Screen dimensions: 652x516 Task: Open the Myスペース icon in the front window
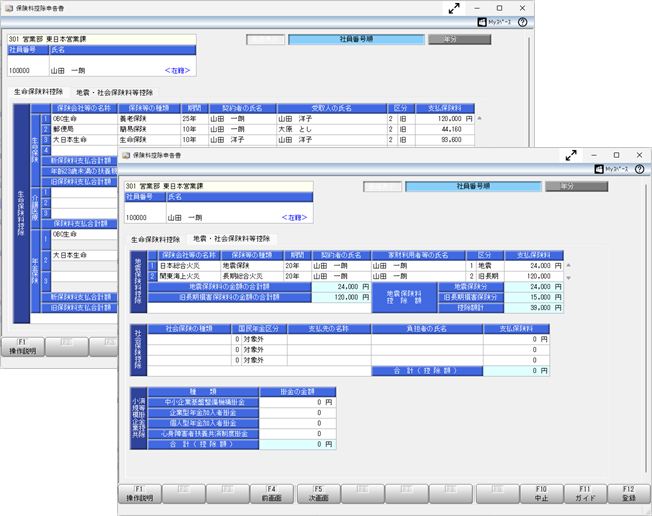tap(611, 169)
